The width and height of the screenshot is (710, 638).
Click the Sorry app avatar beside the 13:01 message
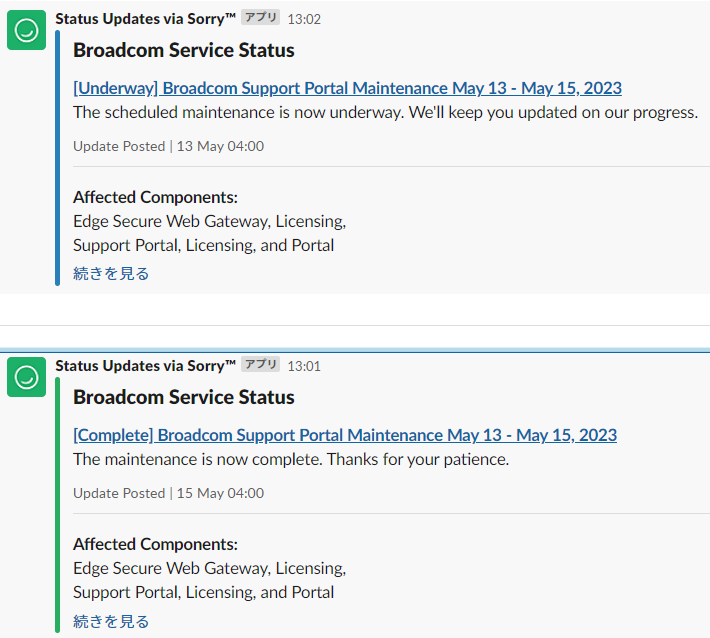click(27, 377)
